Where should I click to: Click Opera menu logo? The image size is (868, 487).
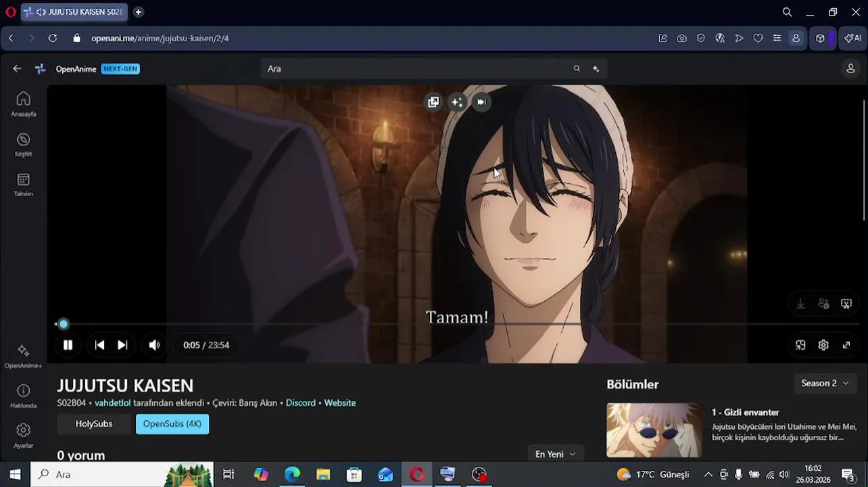click(10, 12)
